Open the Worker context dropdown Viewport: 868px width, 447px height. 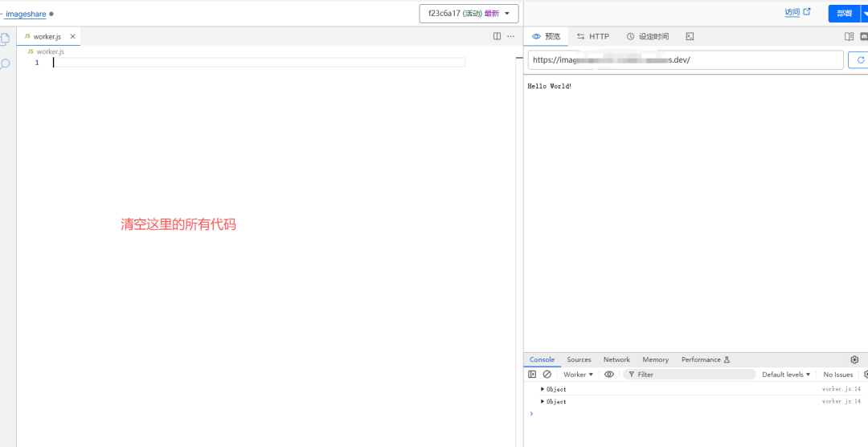click(x=578, y=375)
